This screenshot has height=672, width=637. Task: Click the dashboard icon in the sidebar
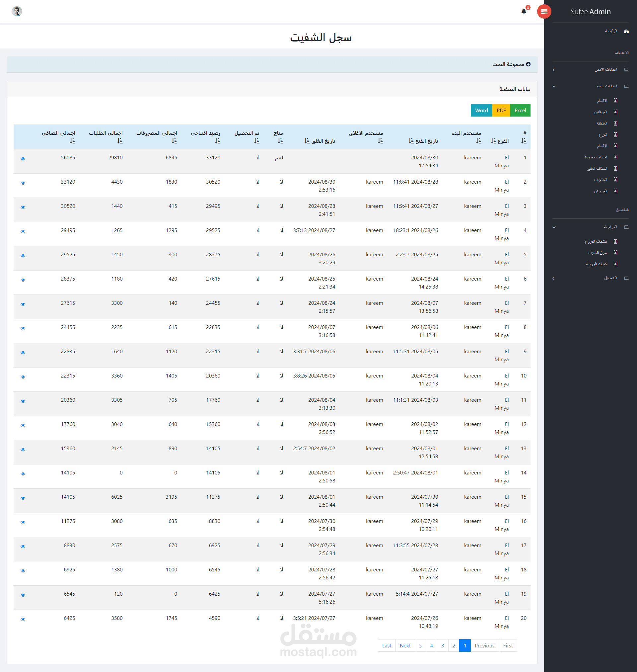pos(626,31)
